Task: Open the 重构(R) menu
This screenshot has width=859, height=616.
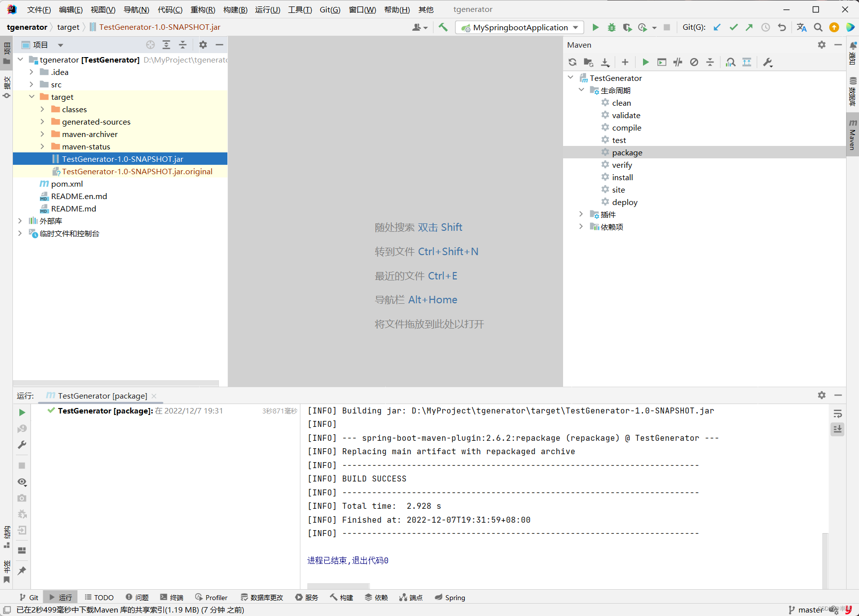Action: point(203,9)
